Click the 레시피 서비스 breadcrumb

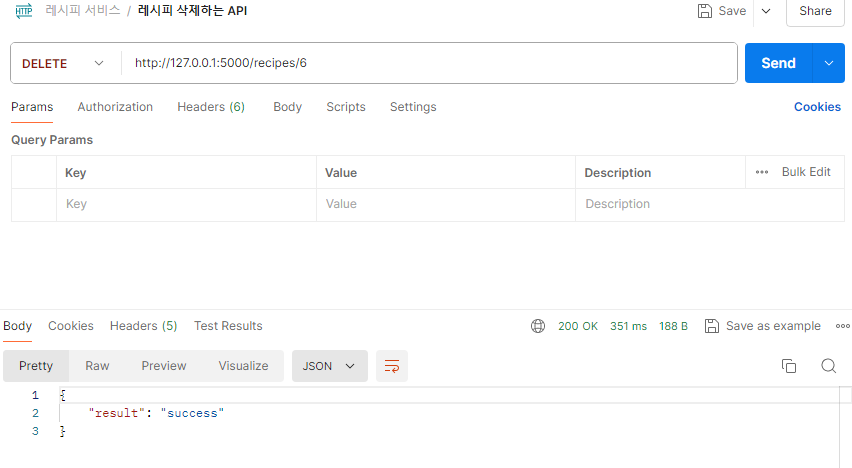coord(83,10)
